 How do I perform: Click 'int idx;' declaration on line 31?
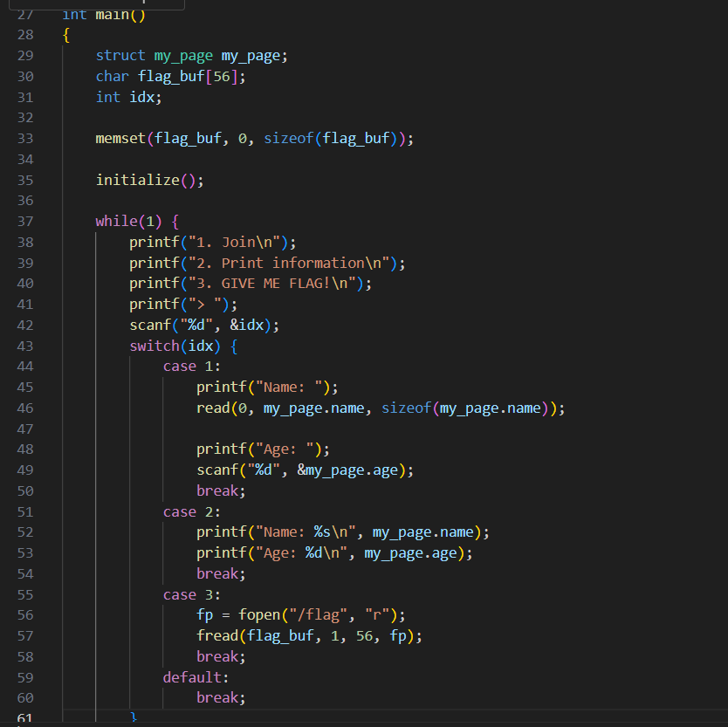pos(128,98)
